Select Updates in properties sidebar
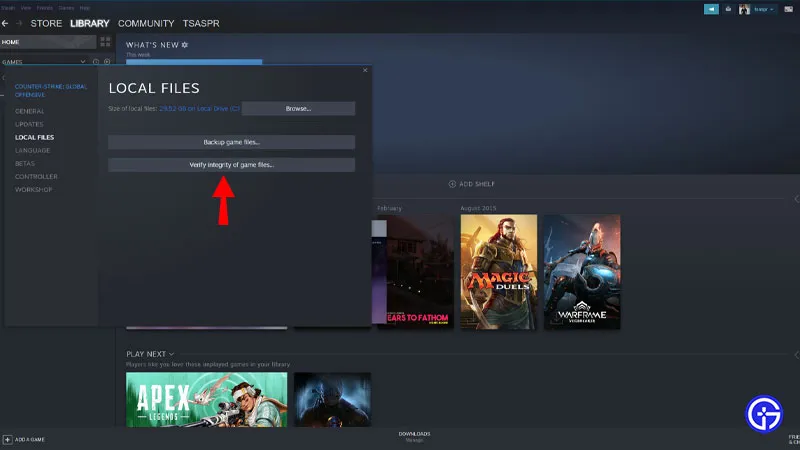This screenshot has width=800, height=450. tap(29, 124)
